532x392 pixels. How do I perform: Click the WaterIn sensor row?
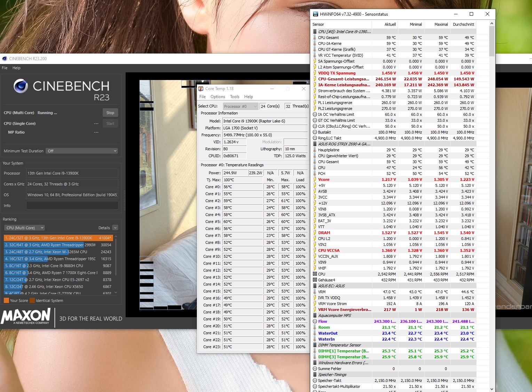394,339
